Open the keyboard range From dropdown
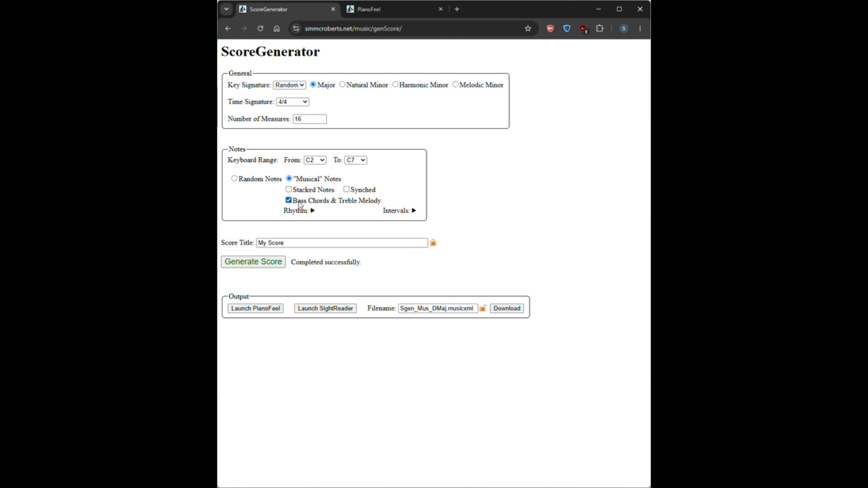Screen dimensions: 868x488 [x=315, y=160]
